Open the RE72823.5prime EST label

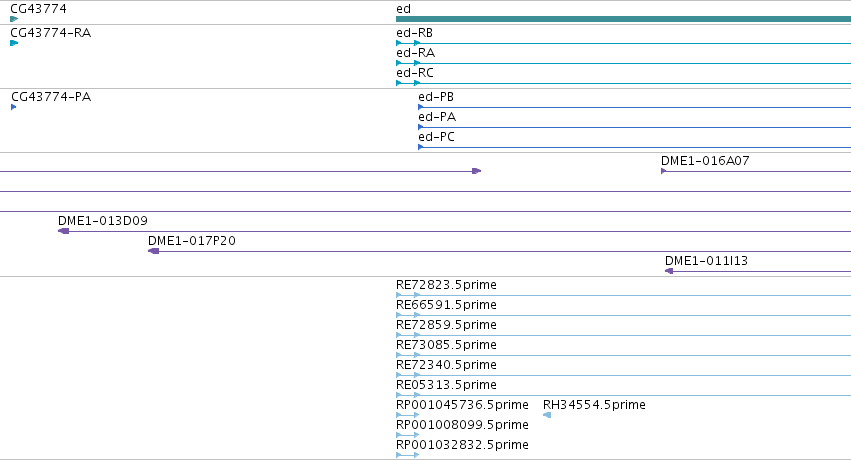[446, 285]
